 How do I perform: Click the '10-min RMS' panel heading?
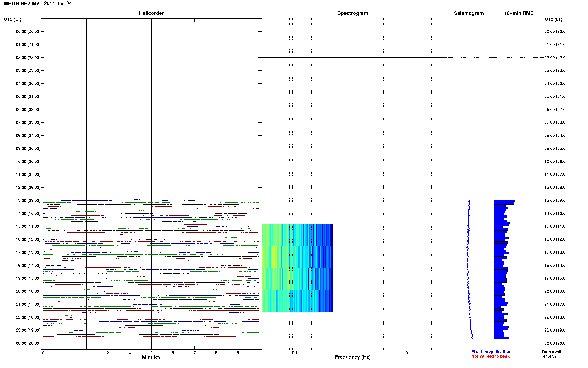pyautogui.click(x=519, y=13)
